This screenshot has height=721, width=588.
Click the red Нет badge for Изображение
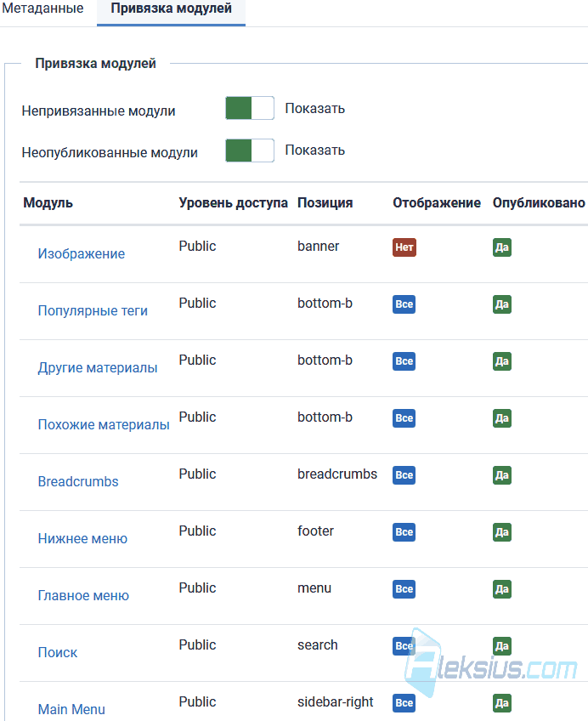(x=404, y=247)
